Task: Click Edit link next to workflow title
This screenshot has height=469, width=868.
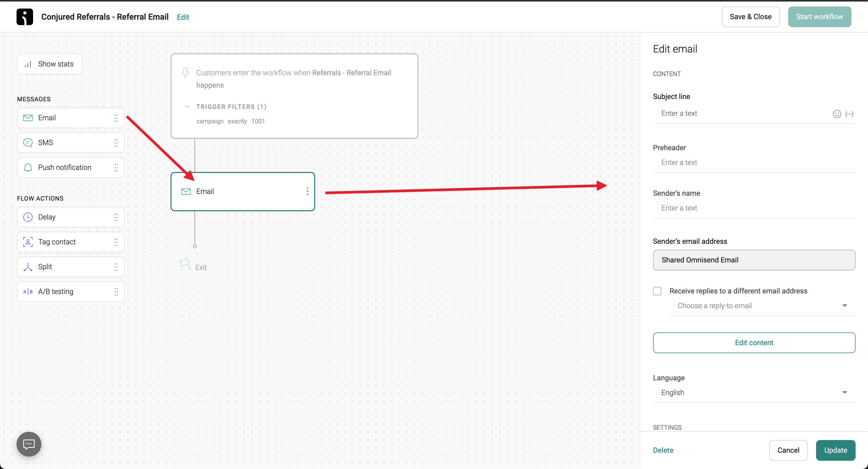Action: pyautogui.click(x=183, y=17)
